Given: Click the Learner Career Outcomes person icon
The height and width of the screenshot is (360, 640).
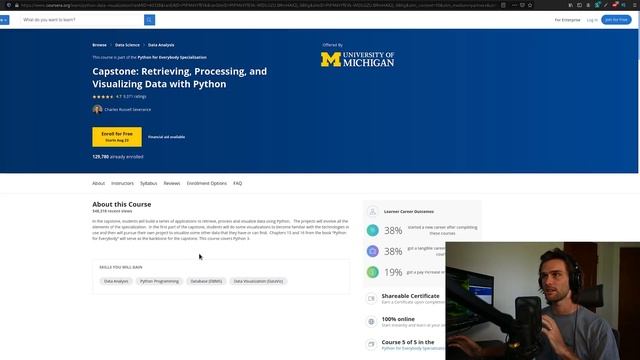Looking at the screenshot, I should click(x=372, y=211).
